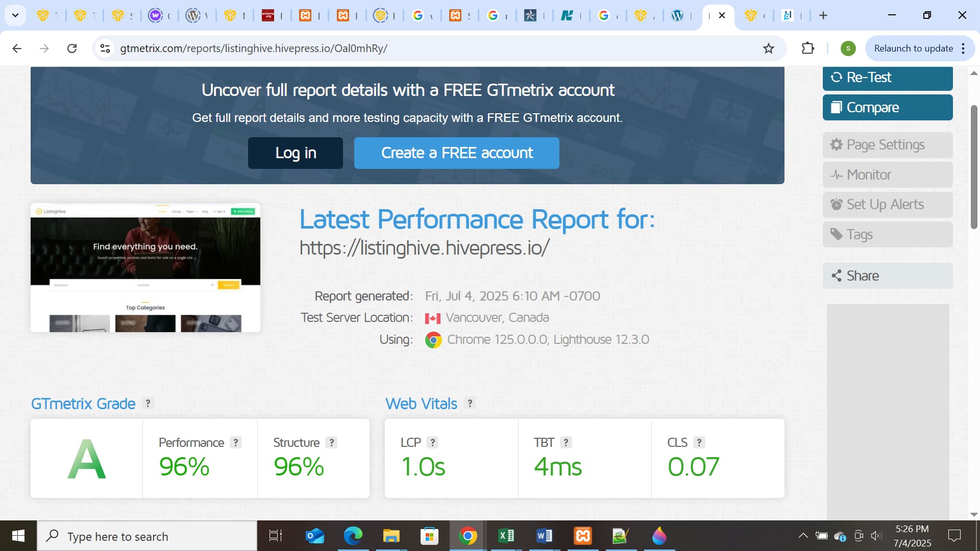Viewport: 980px width, 551px height.
Task: Open Excel from the taskbar
Action: (506, 536)
